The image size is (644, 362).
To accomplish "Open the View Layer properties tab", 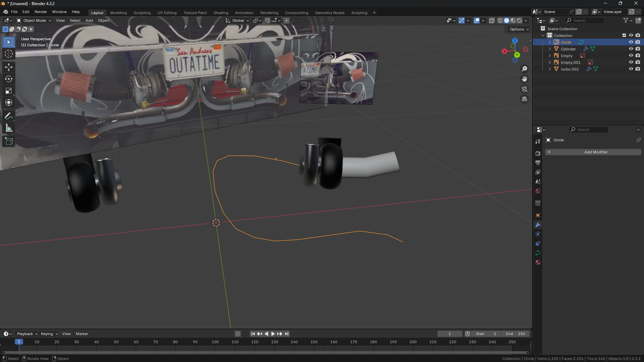I will tap(538, 172).
